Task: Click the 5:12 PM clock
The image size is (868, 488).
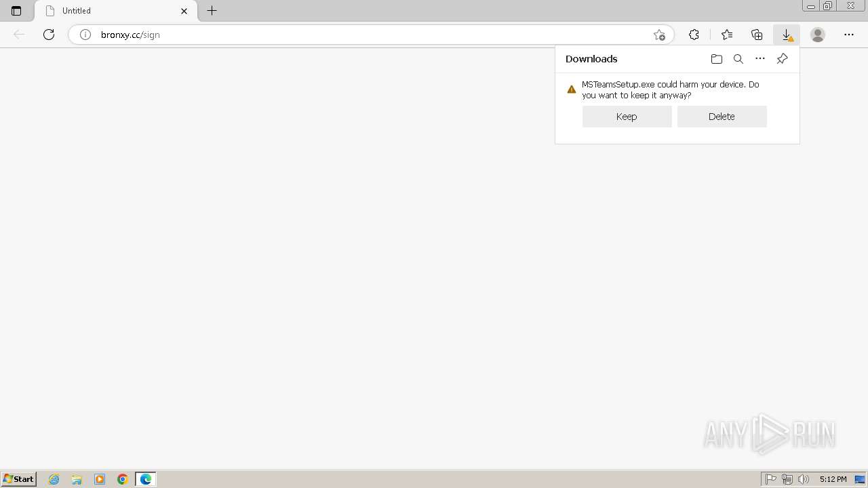Action: click(833, 479)
